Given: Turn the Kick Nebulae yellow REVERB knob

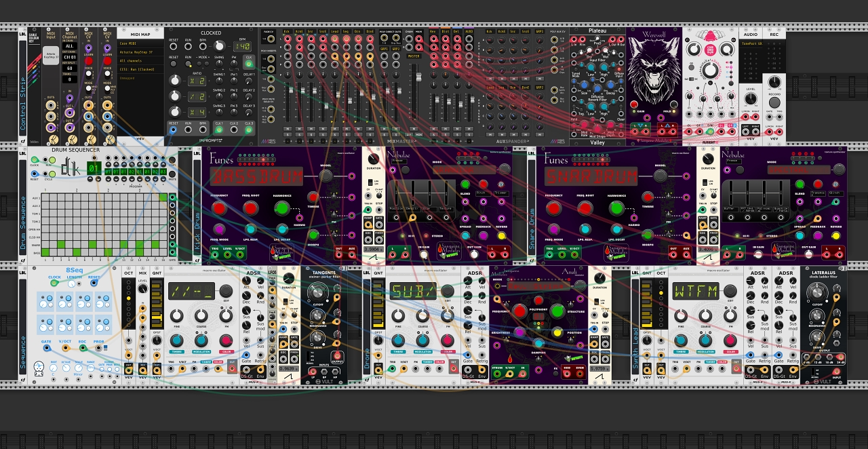Looking at the screenshot, I should click(x=501, y=235).
